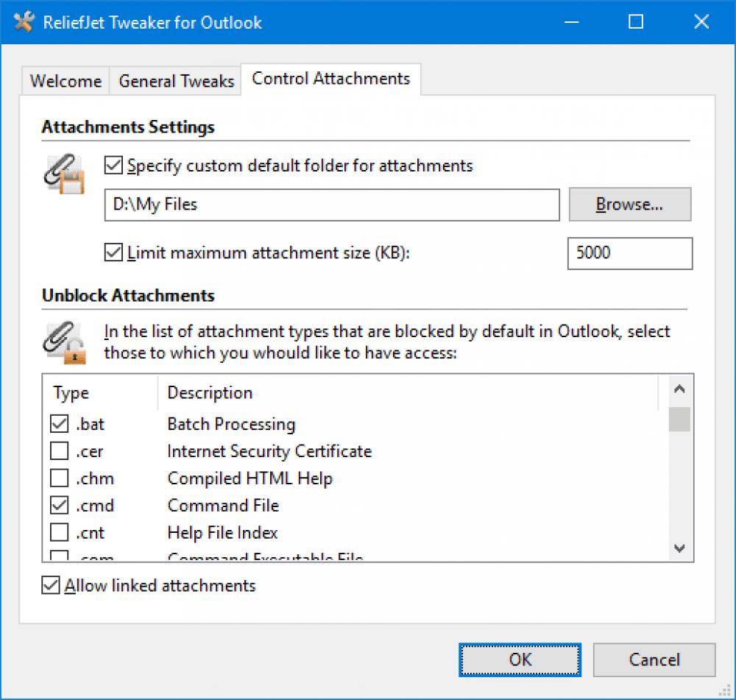
Task: Enable the .cer attachment checkbox
Action: [x=60, y=451]
